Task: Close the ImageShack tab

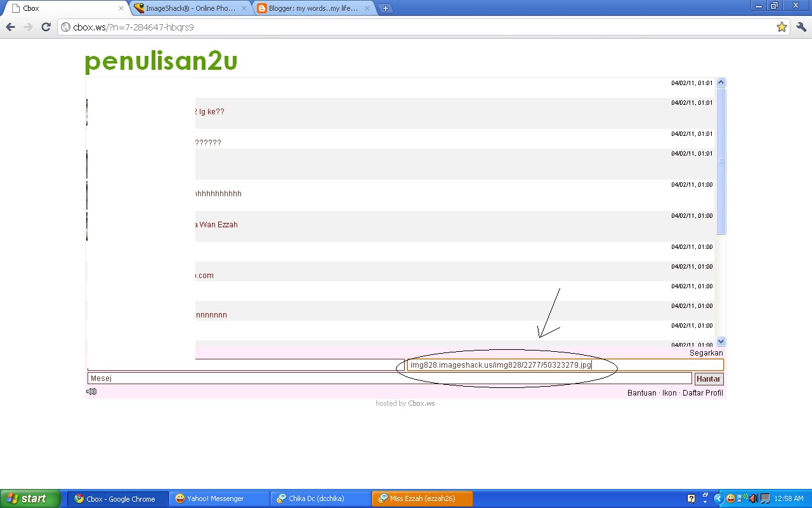Action: coord(244,8)
